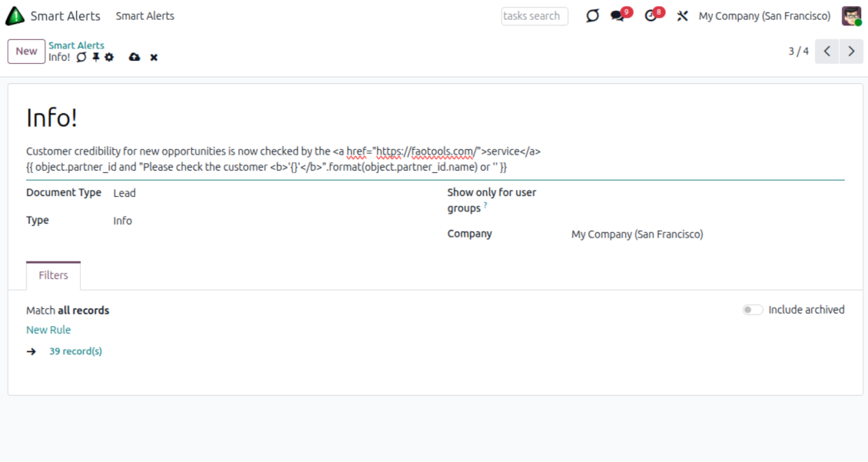Click the tasks search input field

click(534, 16)
